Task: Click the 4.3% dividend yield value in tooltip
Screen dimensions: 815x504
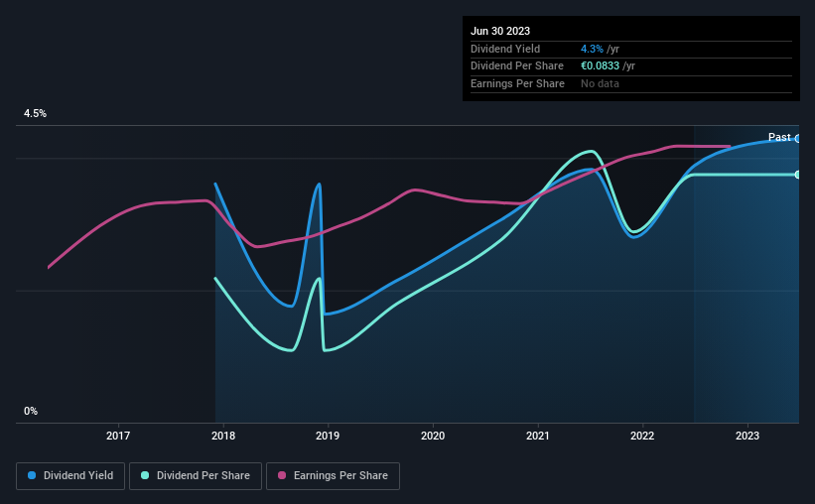Action: (x=592, y=49)
